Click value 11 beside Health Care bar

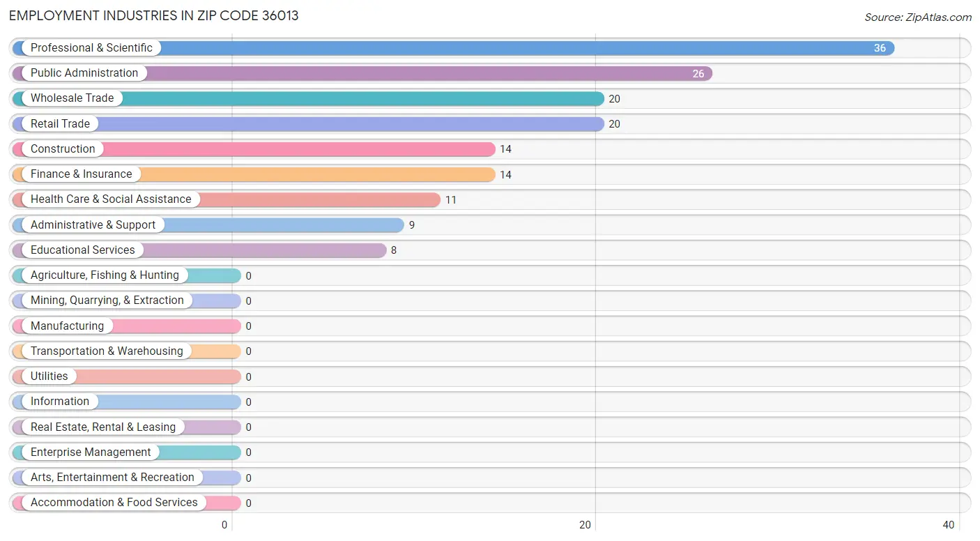pyautogui.click(x=451, y=200)
